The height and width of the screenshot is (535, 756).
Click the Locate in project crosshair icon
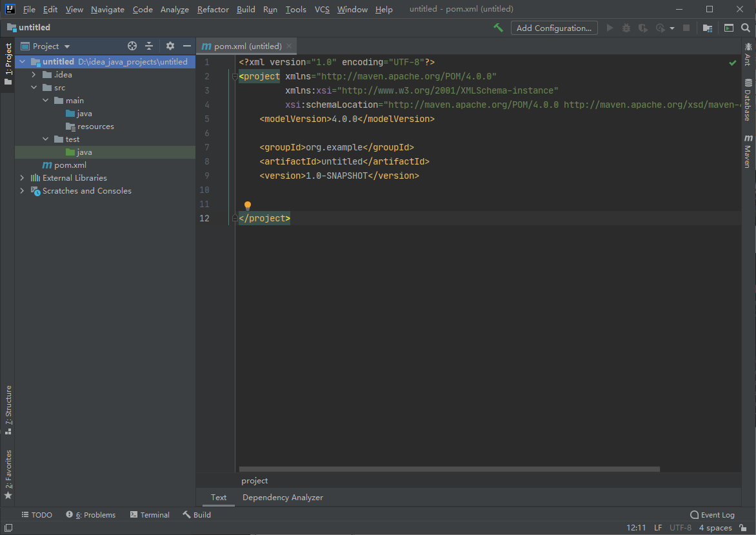pos(132,46)
